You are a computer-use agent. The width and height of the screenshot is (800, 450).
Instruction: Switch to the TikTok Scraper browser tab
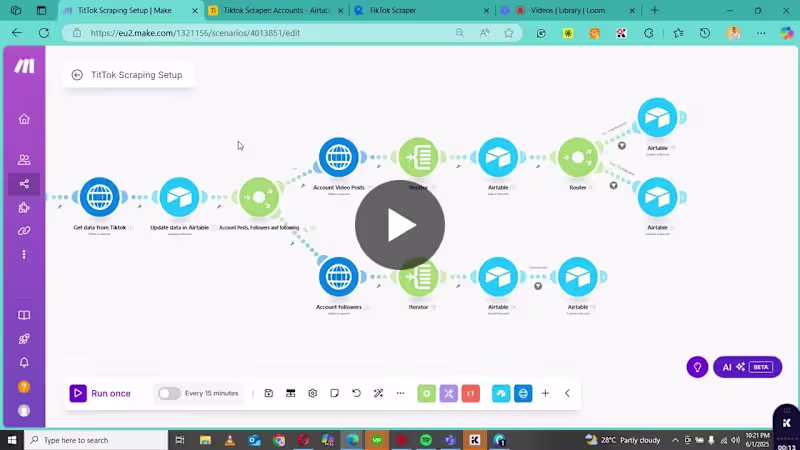421,10
